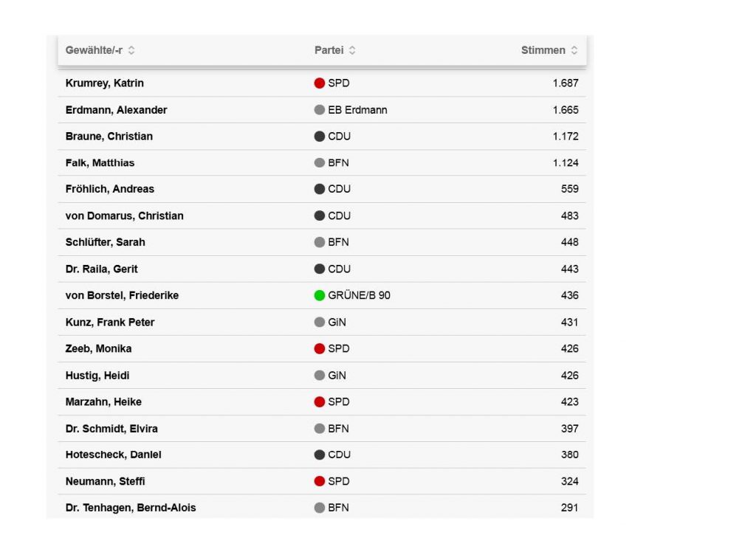
Task: Click dark CDU dot for Braune, Christian
Action: pos(320,137)
